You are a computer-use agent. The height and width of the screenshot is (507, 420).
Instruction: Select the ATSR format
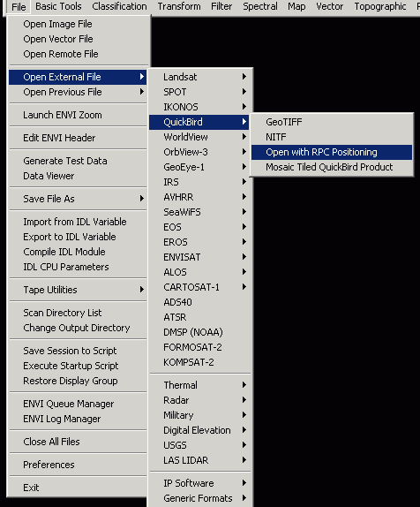point(199,317)
